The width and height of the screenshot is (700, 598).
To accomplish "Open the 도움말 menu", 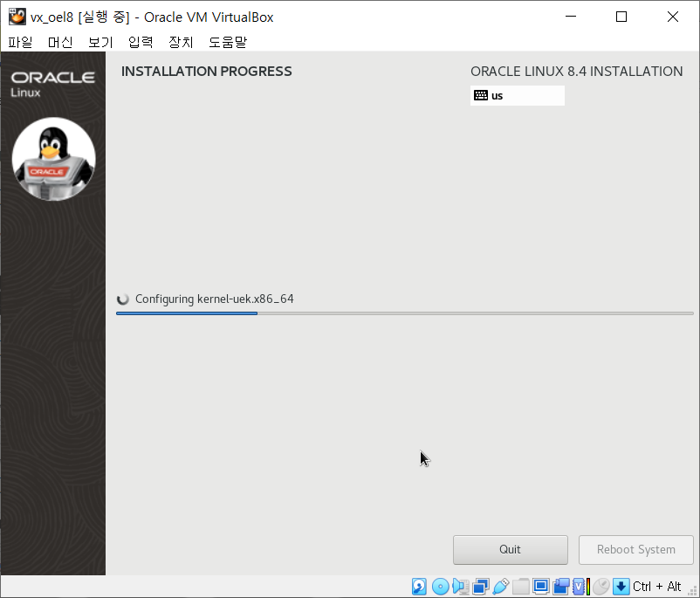I will [x=228, y=42].
